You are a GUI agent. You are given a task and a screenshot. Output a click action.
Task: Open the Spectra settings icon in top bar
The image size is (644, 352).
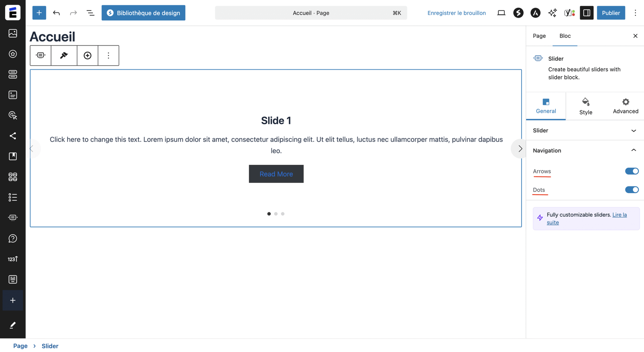coord(518,13)
